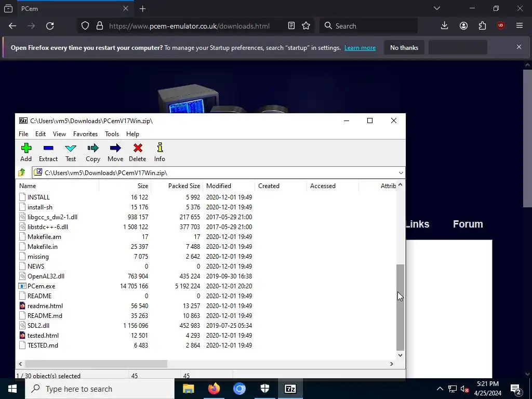Open the Windows Start menu
Image resolution: width=532 pixels, height=399 pixels.
(12, 389)
